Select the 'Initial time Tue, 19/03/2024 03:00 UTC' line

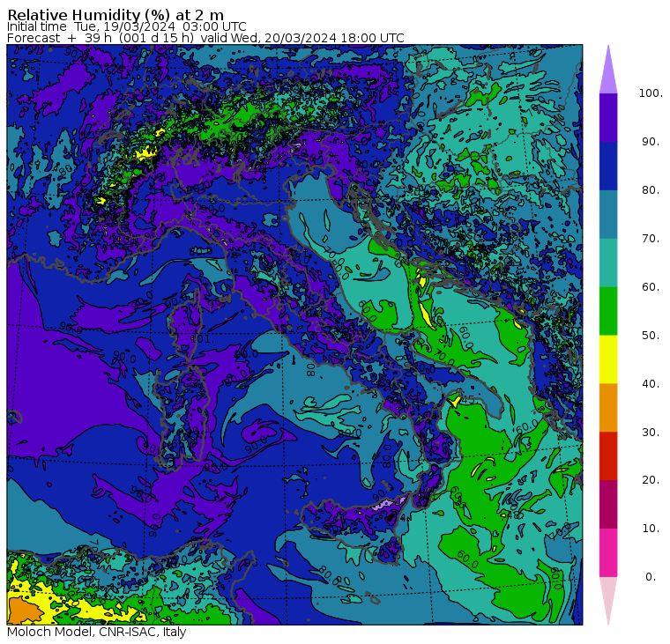126,26
